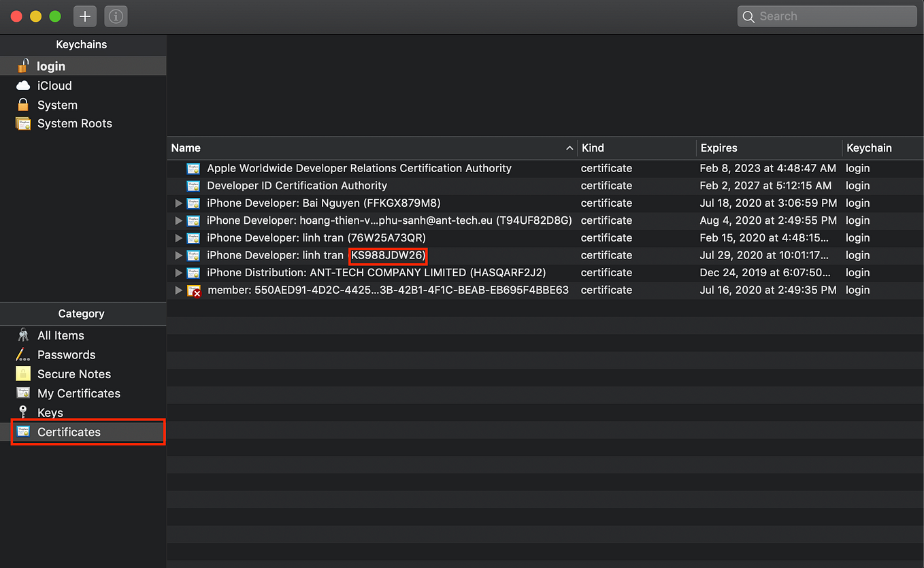Image resolution: width=924 pixels, height=568 pixels.
Task: Select the Developer ID Certification Authority row
Action: pyautogui.click(x=545, y=186)
